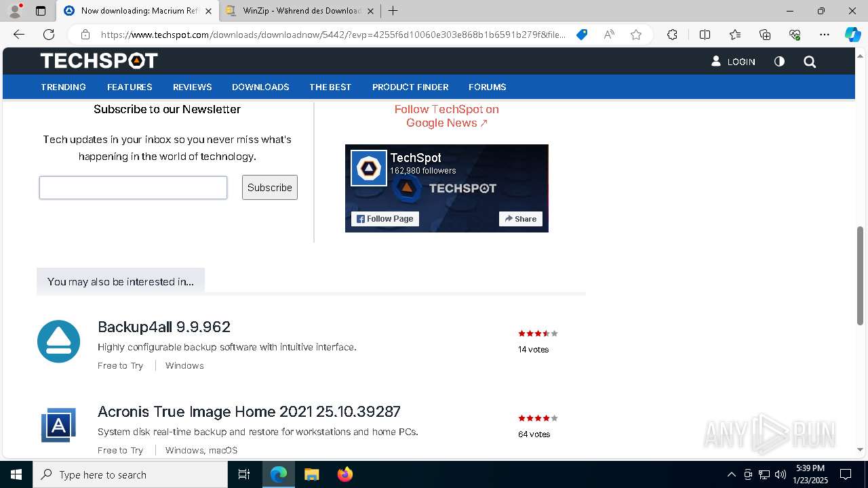The height and width of the screenshot is (488, 868).
Task: Open the Windows Start menu
Action: [16, 474]
